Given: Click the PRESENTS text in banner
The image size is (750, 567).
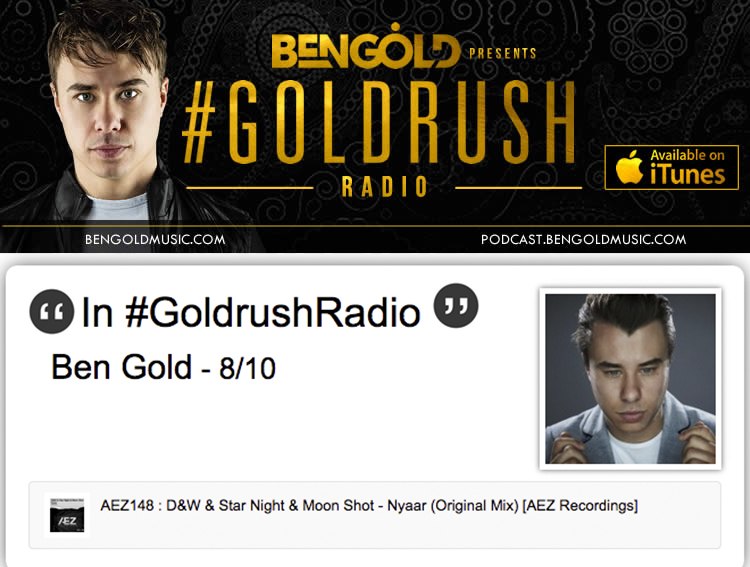Looking at the screenshot, I should pyautogui.click(x=503, y=53).
